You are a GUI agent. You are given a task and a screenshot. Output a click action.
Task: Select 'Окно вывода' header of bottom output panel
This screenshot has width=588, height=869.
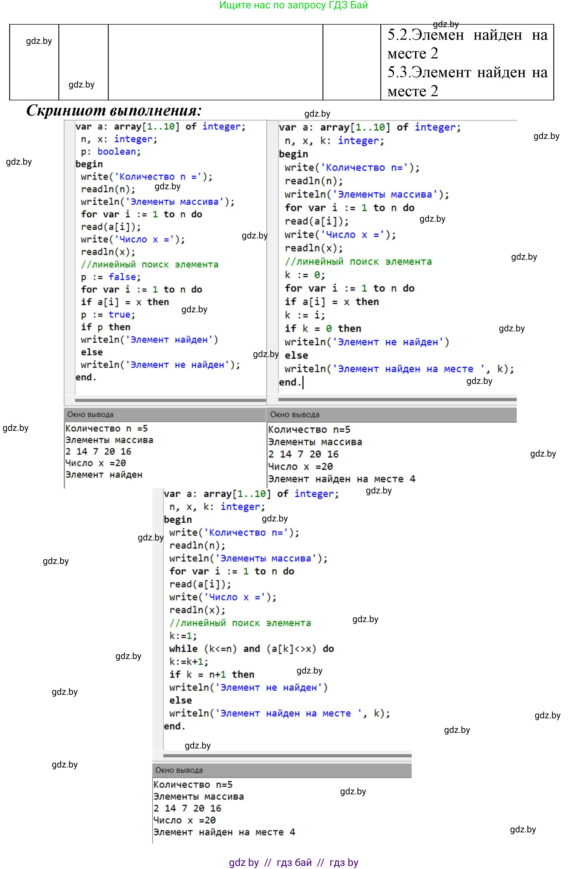point(179,770)
